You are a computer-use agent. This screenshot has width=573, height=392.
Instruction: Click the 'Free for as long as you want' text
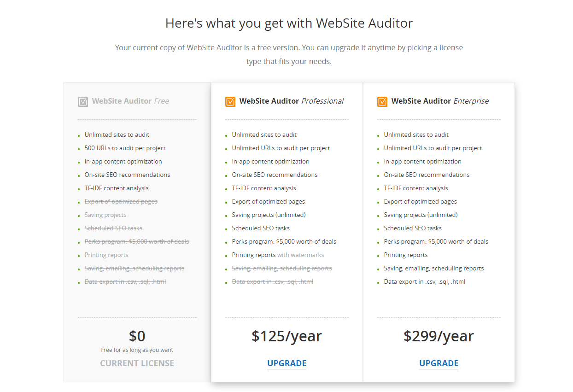(137, 350)
